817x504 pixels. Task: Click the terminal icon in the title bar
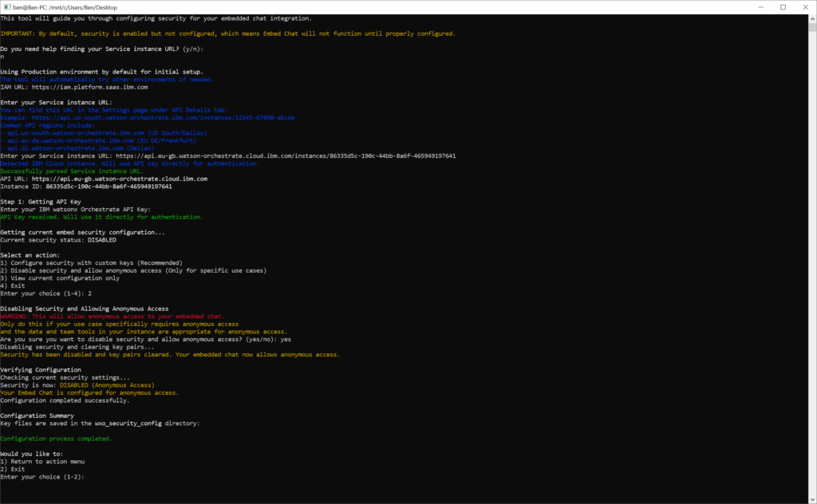tap(9, 7)
